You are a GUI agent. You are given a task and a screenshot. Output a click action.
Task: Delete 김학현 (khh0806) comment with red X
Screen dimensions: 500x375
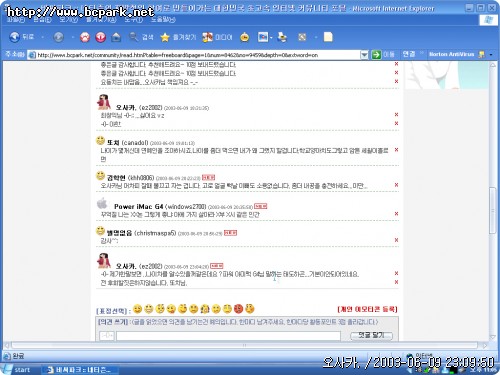click(x=396, y=185)
